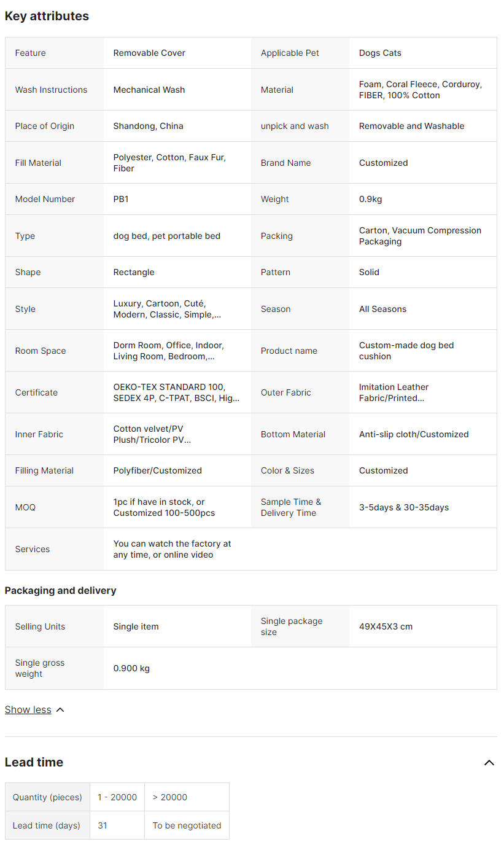Click the Key attributes heading

click(47, 16)
